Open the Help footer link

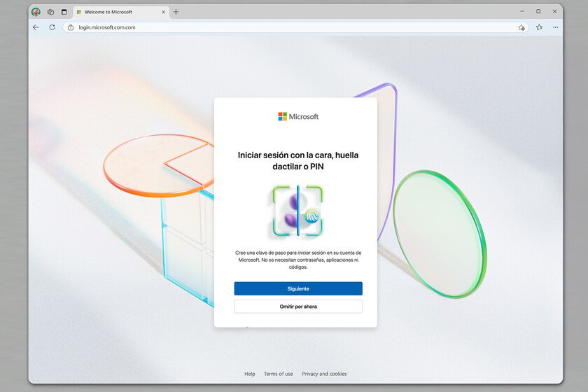(249, 374)
